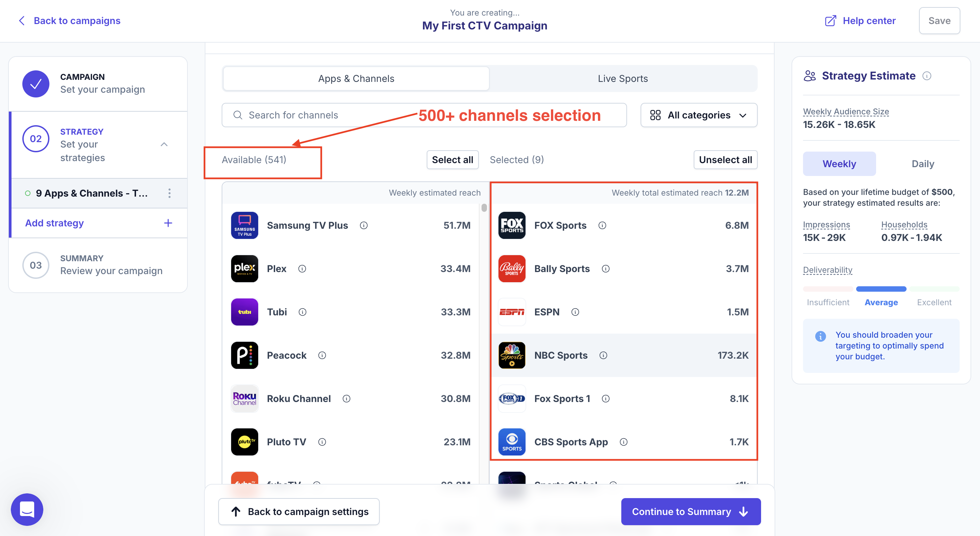The height and width of the screenshot is (536, 980).
Task: Click the CBS Sports App logo
Action: click(x=512, y=442)
